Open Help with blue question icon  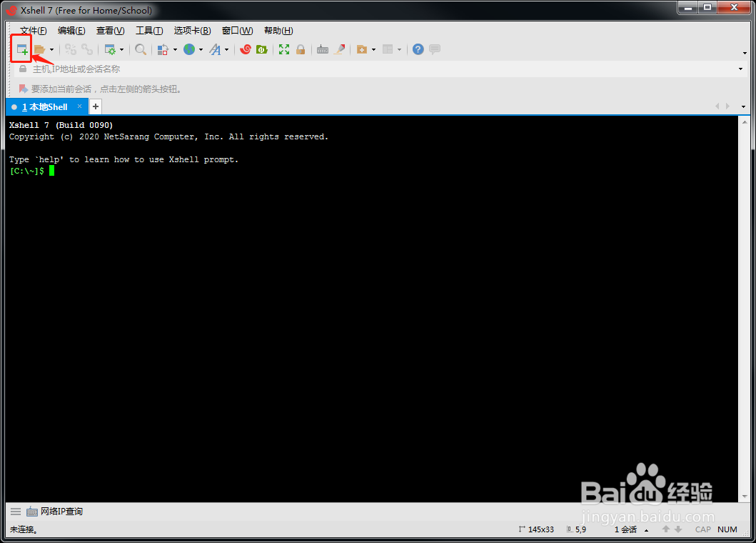click(418, 49)
